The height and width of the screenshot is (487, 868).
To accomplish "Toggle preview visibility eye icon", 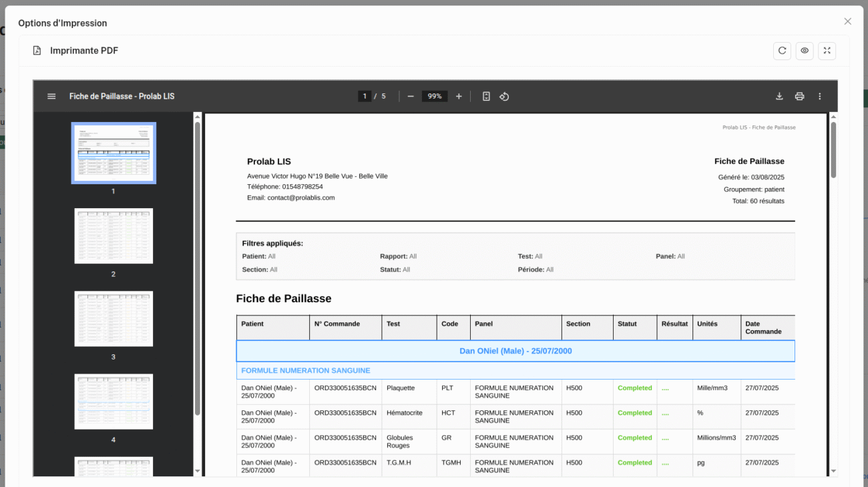I will (x=805, y=51).
